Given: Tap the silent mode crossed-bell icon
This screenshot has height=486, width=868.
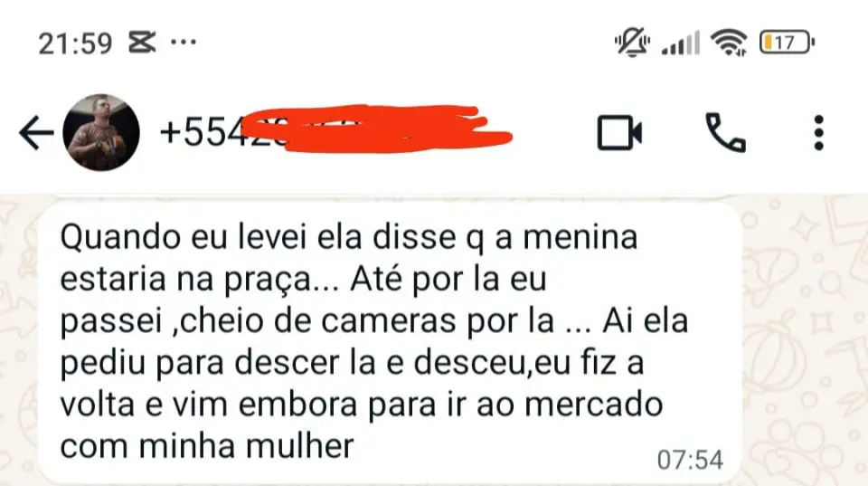Looking at the screenshot, I should [x=632, y=43].
